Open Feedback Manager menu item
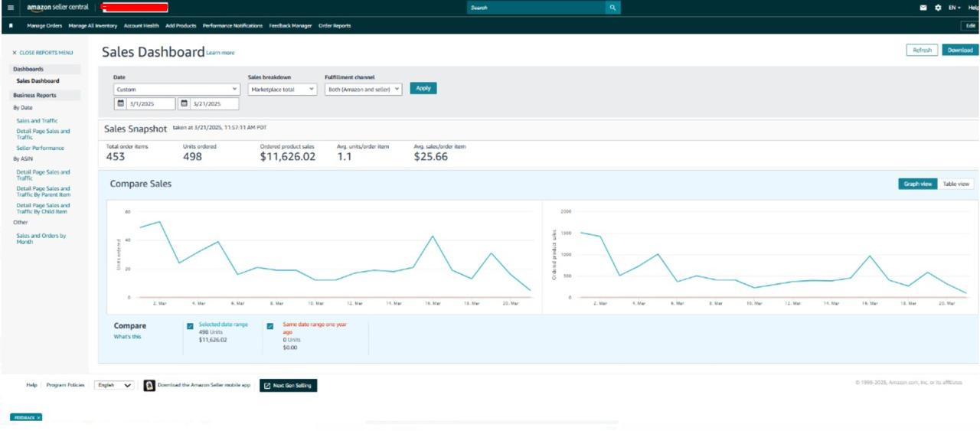This screenshot has height=431, width=980. pos(290,25)
